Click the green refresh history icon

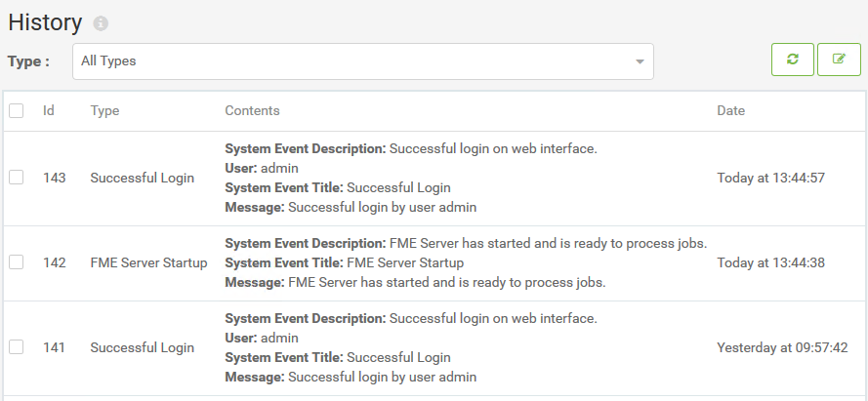pyautogui.click(x=793, y=60)
